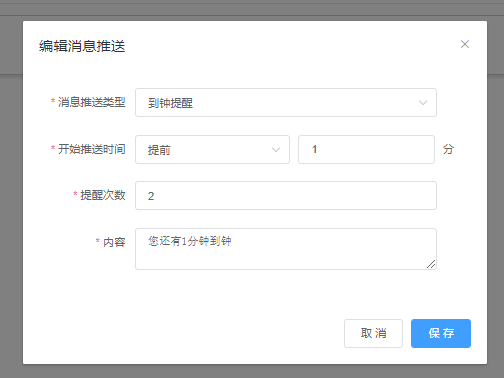Click the 开始推送时间 field label
504x378 pixels.
tap(92, 149)
